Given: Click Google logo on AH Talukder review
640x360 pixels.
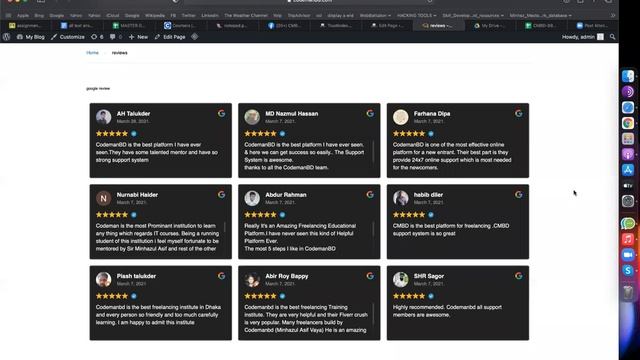Looking at the screenshot, I should (221, 113).
